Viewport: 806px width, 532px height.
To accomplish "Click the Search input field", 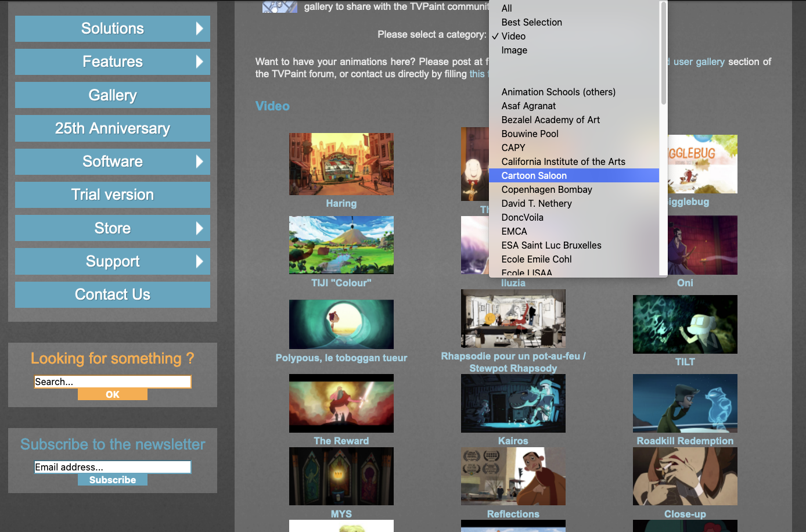I will coord(113,382).
